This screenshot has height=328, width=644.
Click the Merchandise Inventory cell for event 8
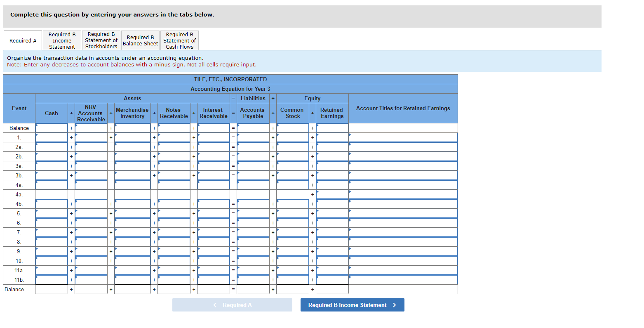pos(132,242)
